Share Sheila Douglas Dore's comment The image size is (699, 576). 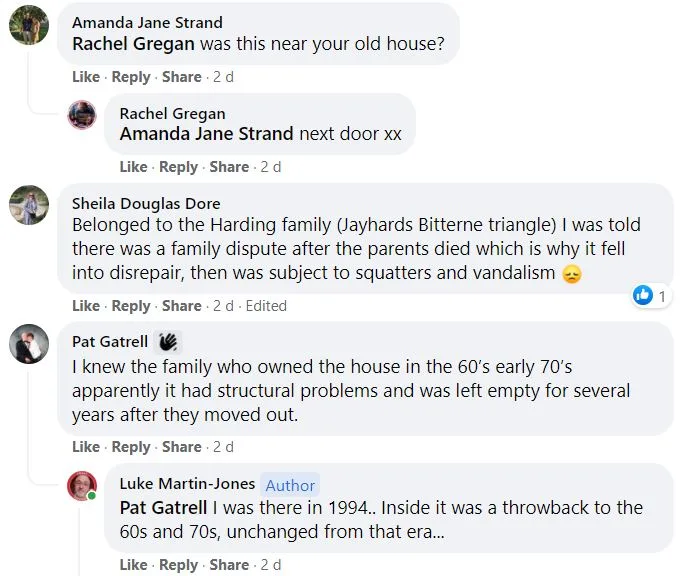181,306
